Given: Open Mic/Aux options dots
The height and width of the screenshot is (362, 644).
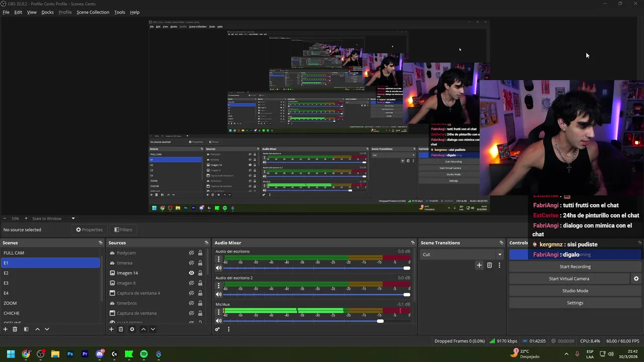Looking at the screenshot, I should [218, 312].
